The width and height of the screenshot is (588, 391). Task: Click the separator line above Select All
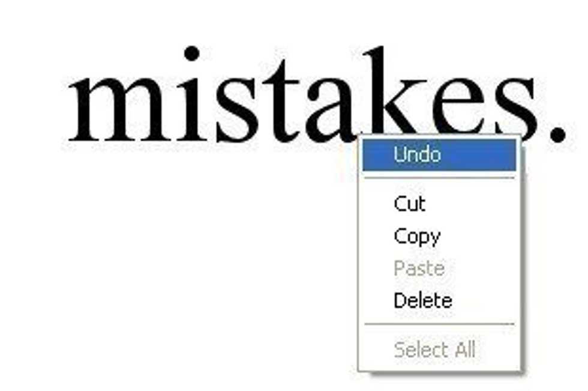pos(439,324)
